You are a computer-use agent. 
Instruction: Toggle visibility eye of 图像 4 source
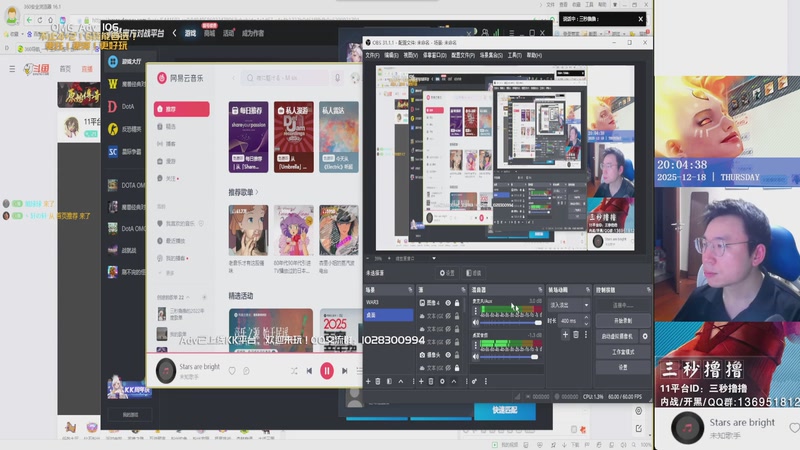[448, 303]
